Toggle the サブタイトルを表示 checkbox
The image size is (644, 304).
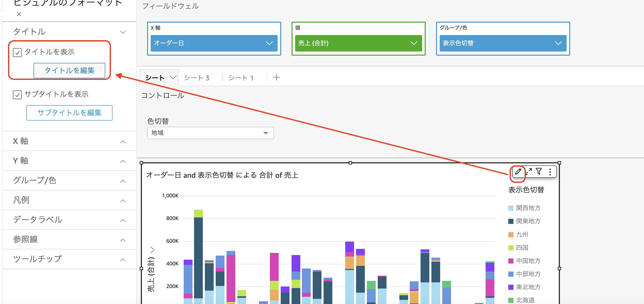[18, 95]
